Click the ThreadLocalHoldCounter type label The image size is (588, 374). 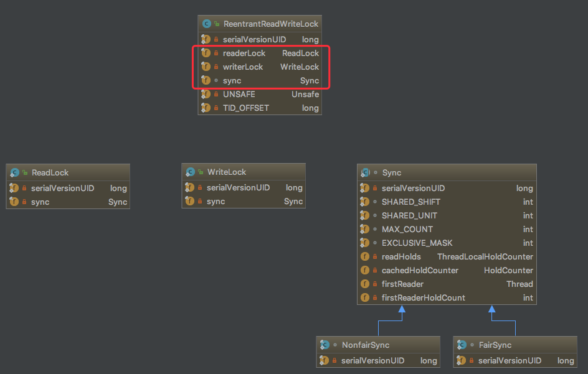(485, 256)
